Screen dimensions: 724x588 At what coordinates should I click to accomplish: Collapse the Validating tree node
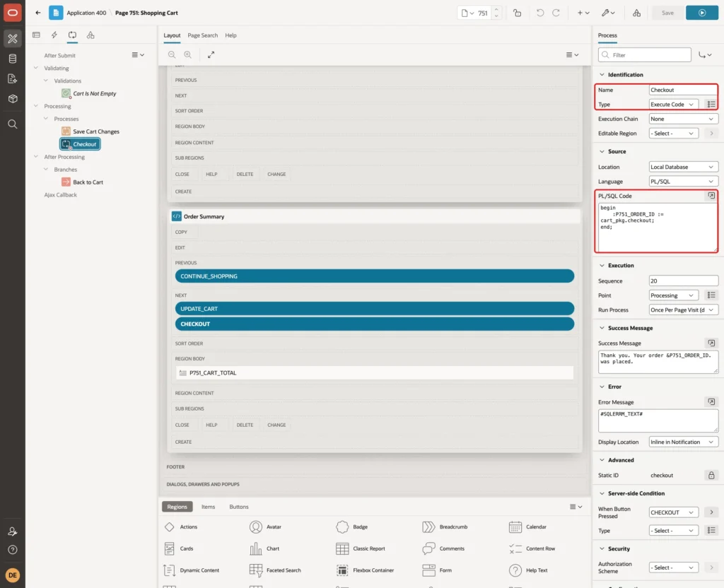click(35, 68)
